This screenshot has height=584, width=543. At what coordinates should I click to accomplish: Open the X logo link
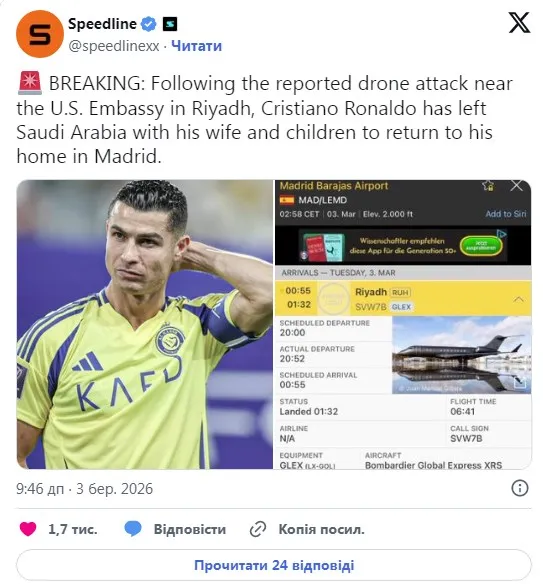(x=519, y=23)
